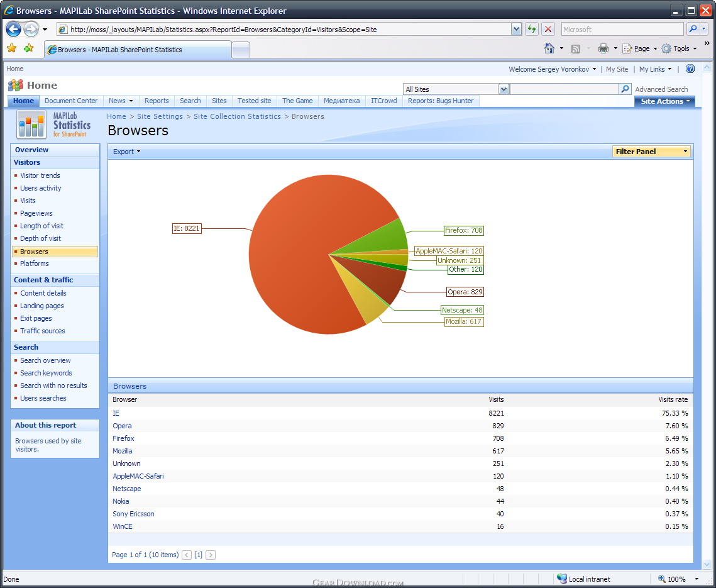Screen dimensions: 716x588
Task: Click the Forward navigation arrow
Action: (31, 29)
